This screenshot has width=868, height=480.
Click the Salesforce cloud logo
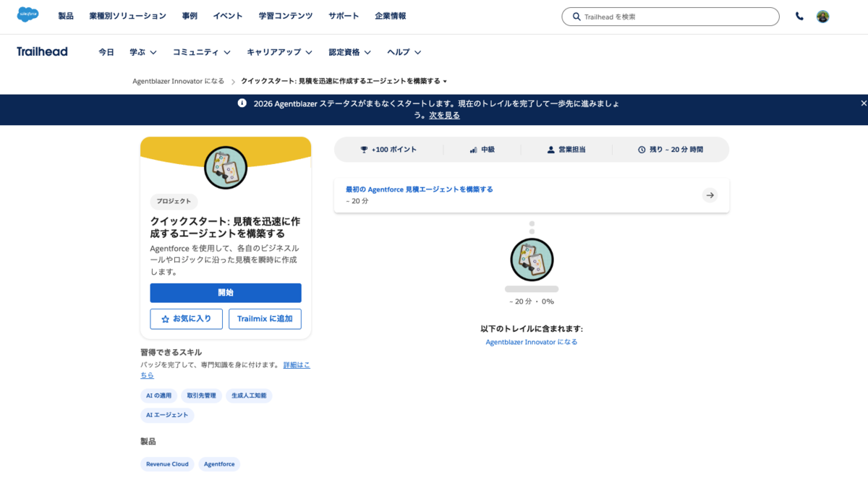click(x=28, y=14)
